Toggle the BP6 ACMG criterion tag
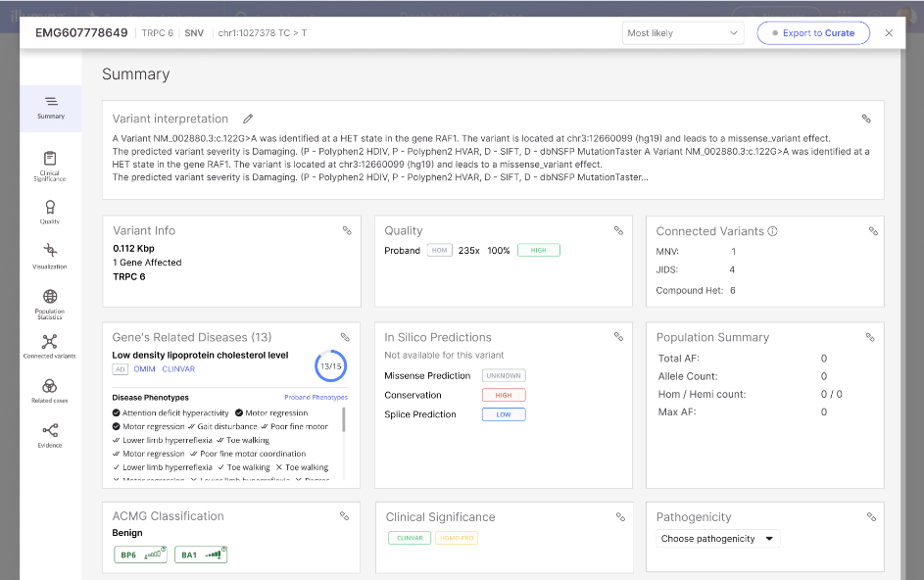924x580 pixels. tap(141, 555)
